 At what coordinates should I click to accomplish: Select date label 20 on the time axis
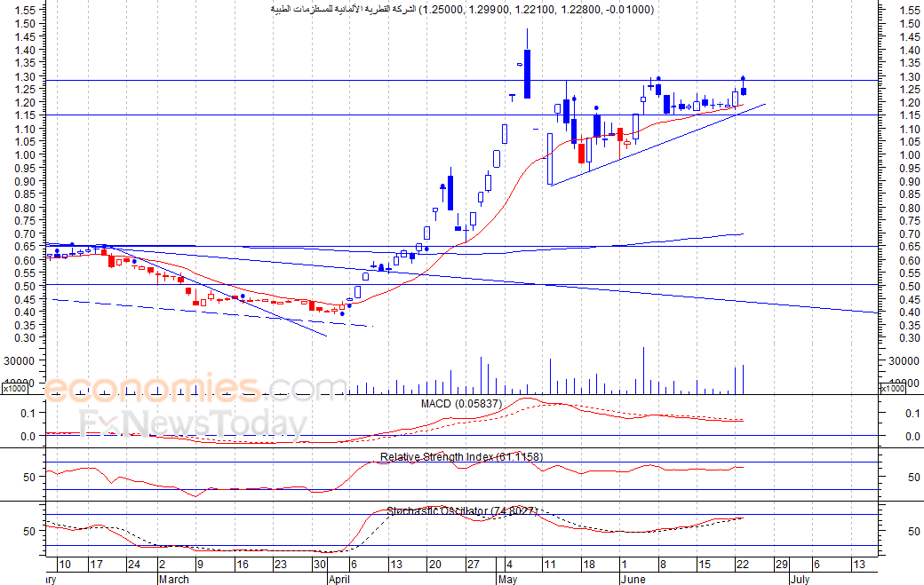(434, 565)
